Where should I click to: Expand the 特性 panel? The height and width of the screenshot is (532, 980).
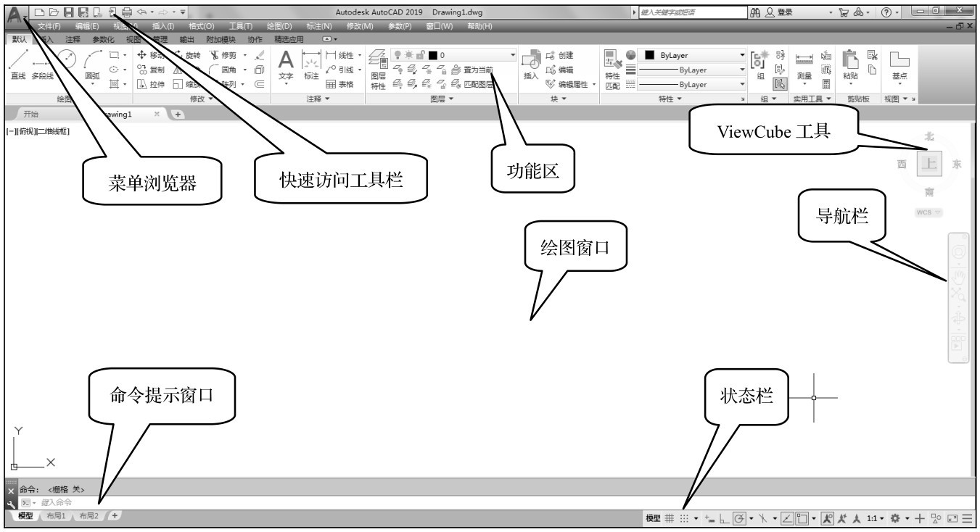670,99
